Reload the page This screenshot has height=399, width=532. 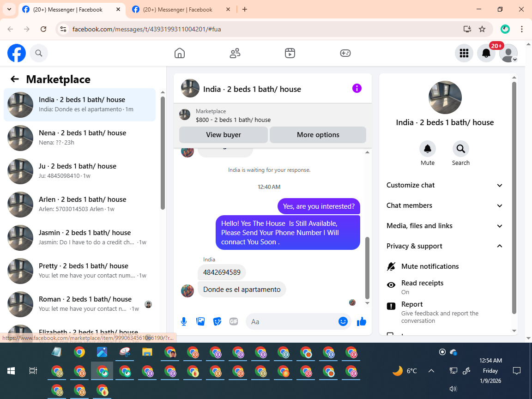pos(43,29)
